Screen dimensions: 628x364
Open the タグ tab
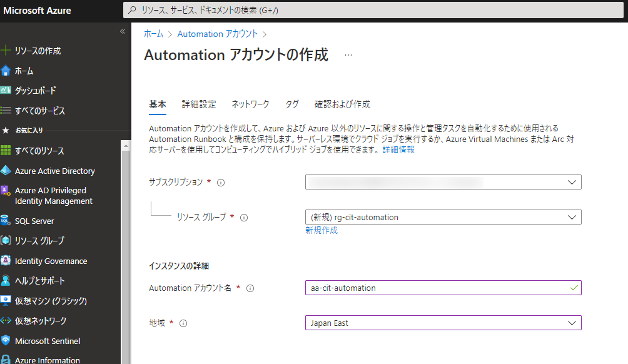pos(291,104)
